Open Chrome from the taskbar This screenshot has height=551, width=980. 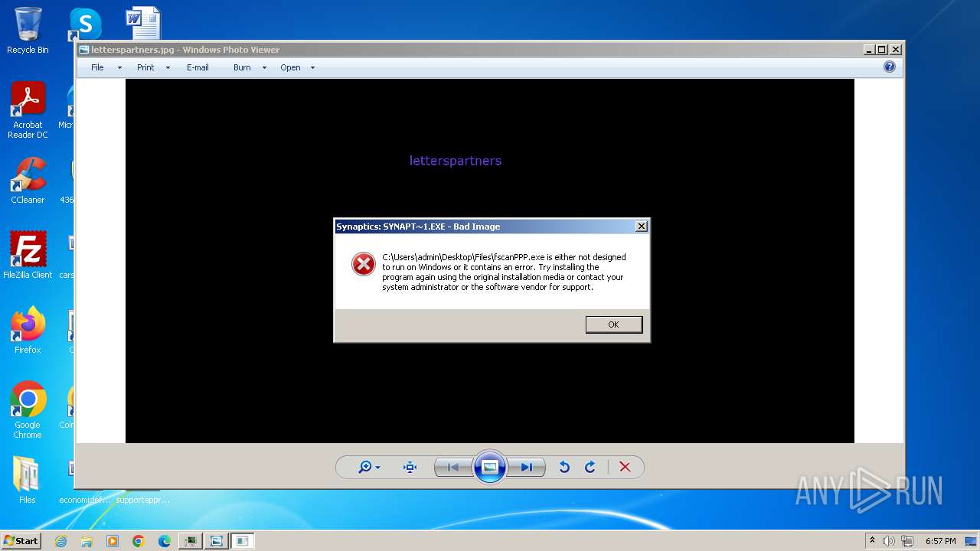(x=139, y=541)
